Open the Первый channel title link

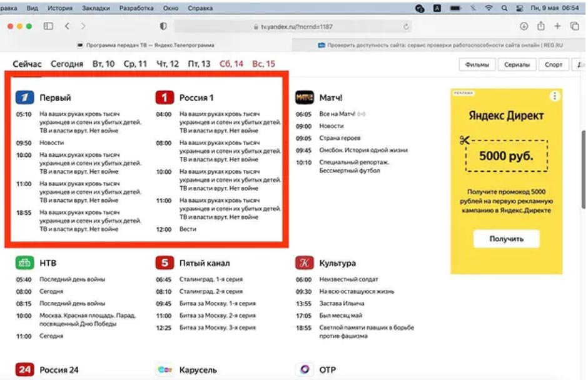55,97
